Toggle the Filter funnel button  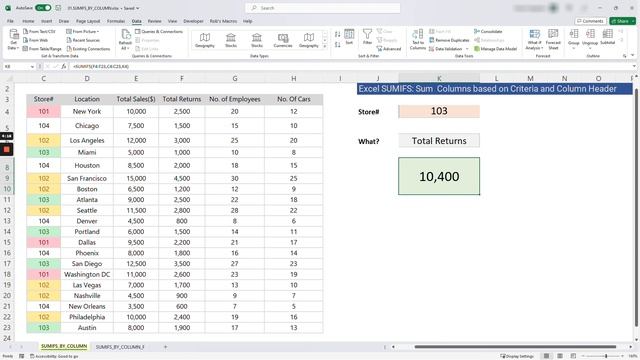(367, 37)
